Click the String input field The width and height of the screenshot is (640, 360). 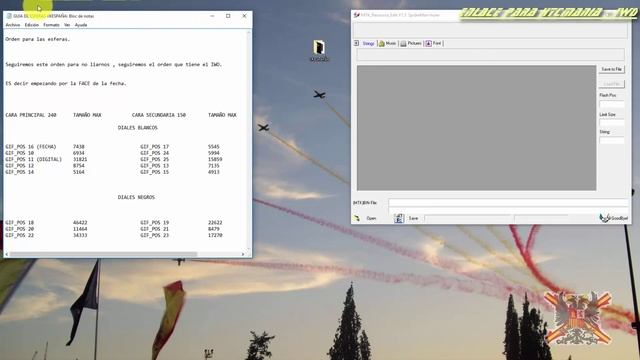[611, 140]
